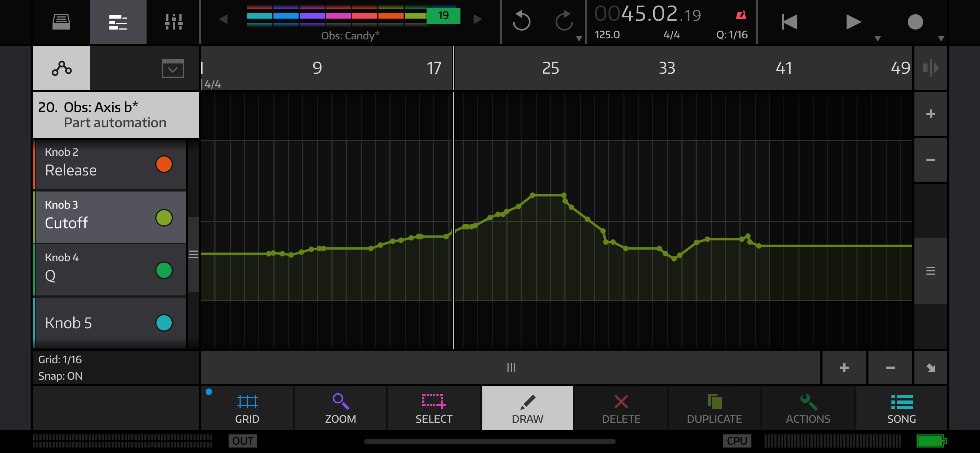
Task: Select Knob 2 Release automation lane
Action: click(110, 164)
